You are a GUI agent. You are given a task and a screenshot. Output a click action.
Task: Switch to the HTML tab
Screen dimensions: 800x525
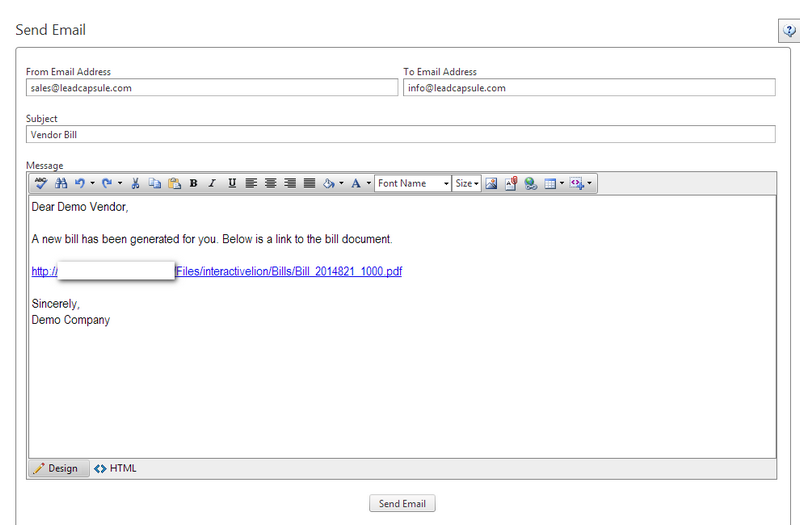(x=116, y=468)
